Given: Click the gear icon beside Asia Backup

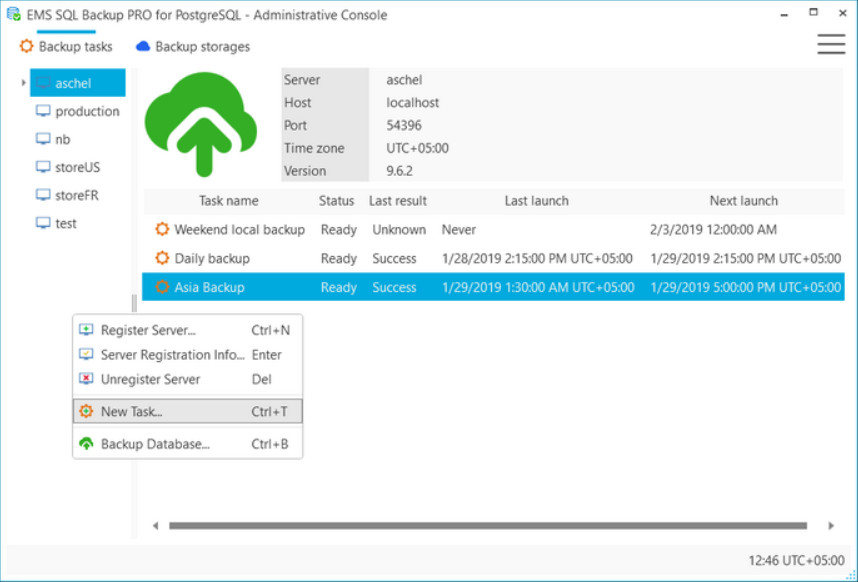Looking at the screenshot, I should 162,287.
